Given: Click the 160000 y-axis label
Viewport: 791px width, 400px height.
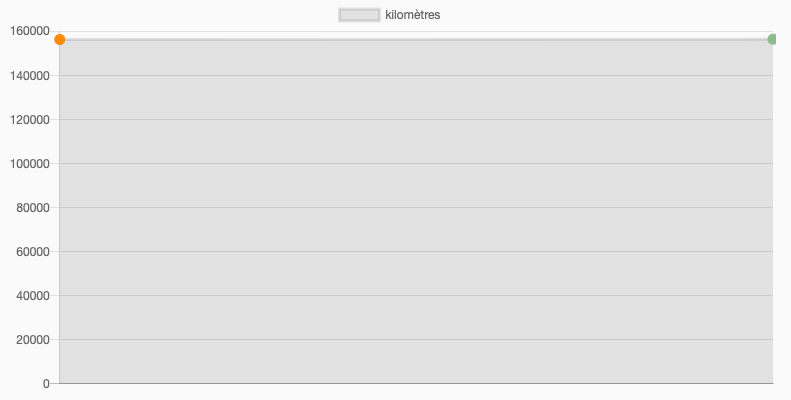Looking at the screenshot, I should tap(30, 31).
